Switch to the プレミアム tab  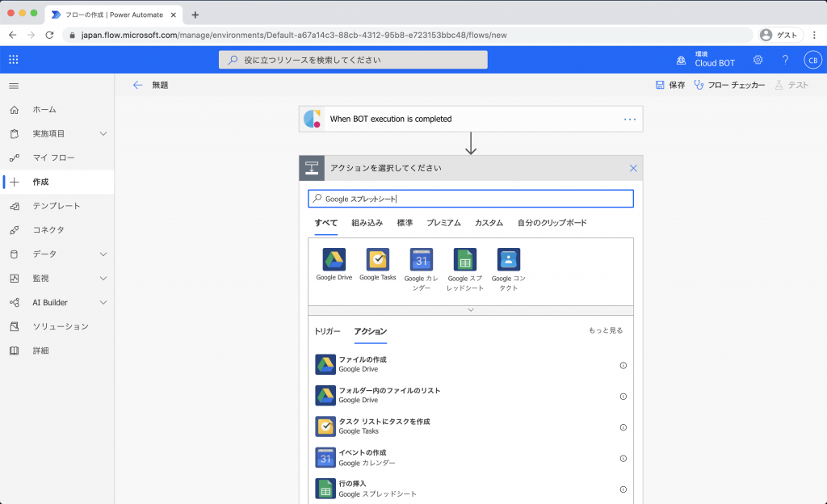point(443,223)
